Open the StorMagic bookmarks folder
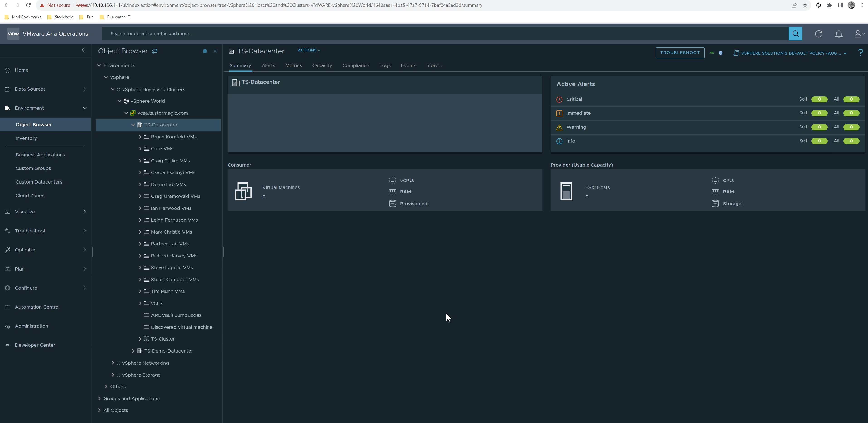Image resolution: width=868 pixels, height=423 pixels. tap(60, 17)
